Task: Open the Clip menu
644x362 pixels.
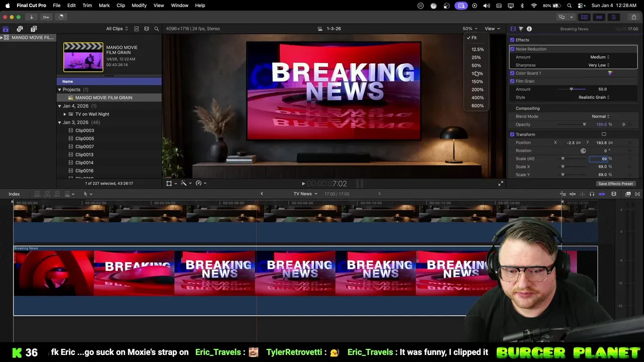Action: (121, 6)
